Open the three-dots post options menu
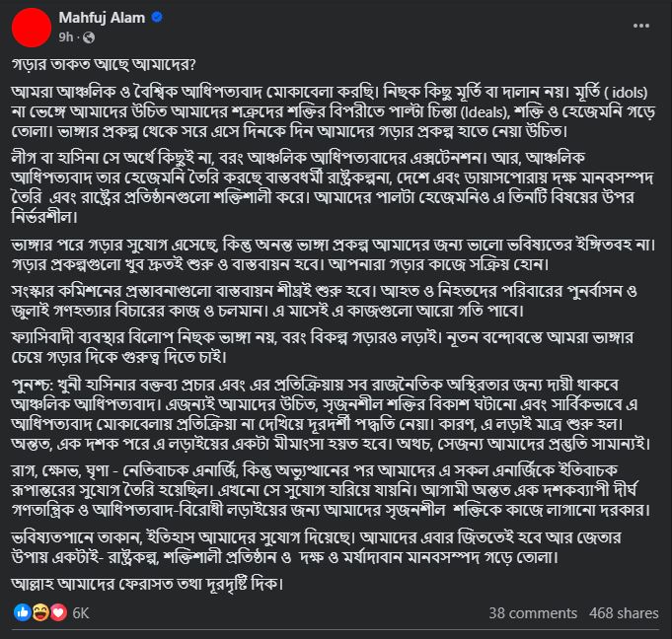Screen dimensions: 672x639 [x=641, y=26]
